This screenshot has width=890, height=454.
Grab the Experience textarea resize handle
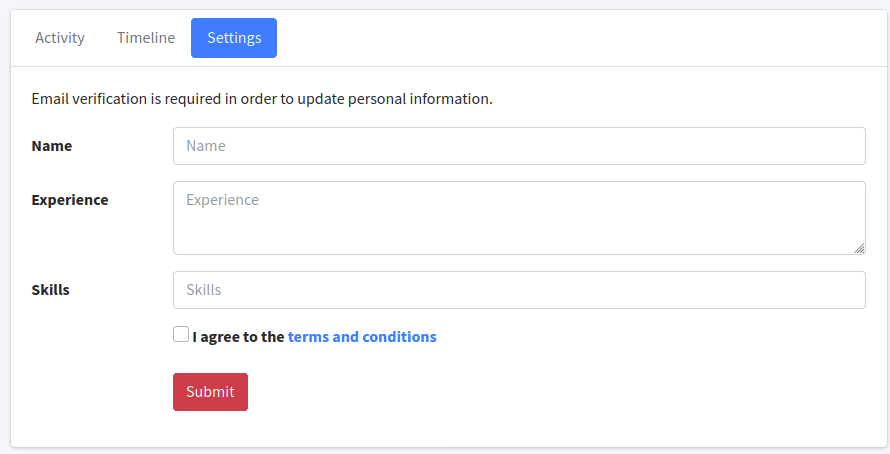point(859,248)
